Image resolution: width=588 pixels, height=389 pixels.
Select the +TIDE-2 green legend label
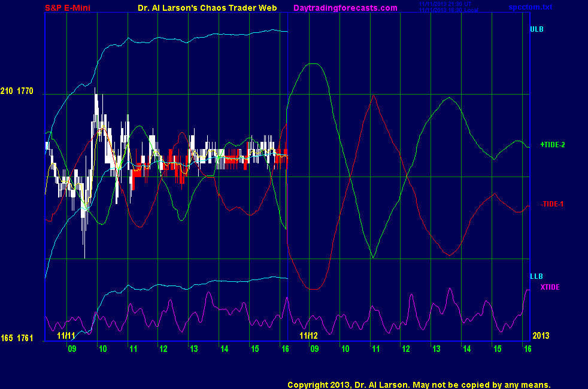pos(553,145)
